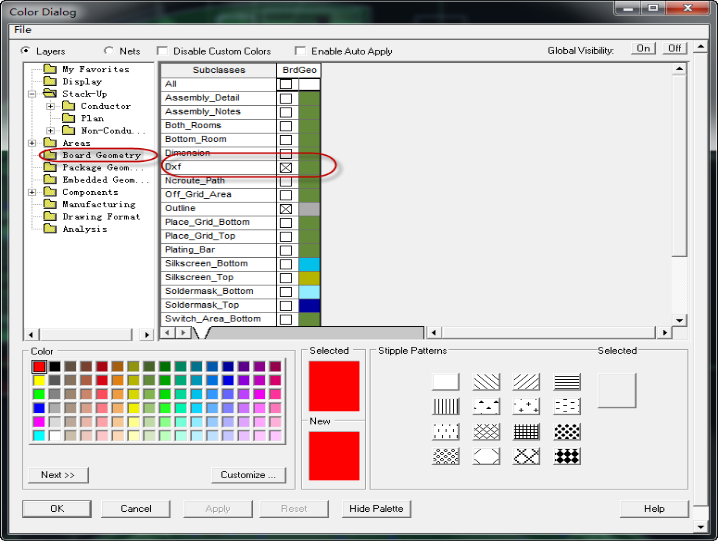
Task: Click tree panel right scroll arrow
Action: click(147, 335)
